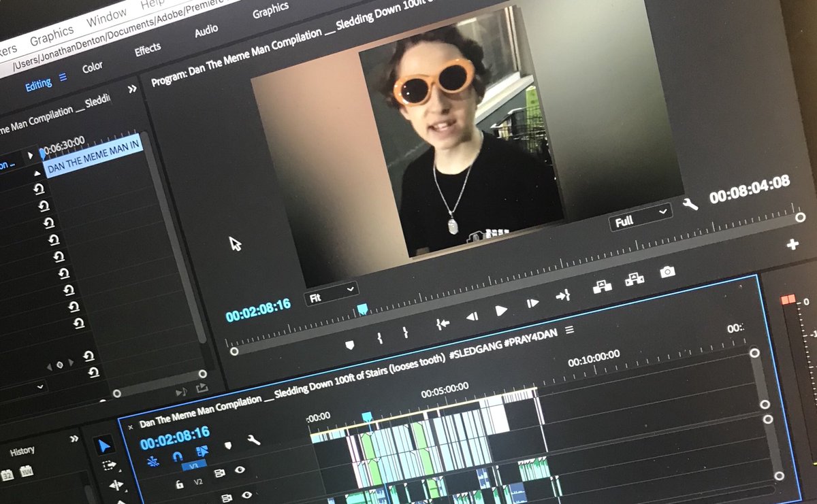Toggle the YUV effects filter icon
The image size is (817, 504).
(26, 471)
